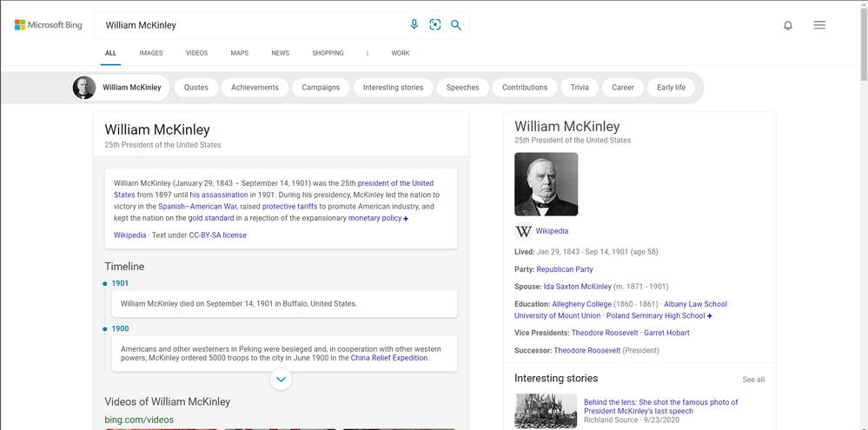The image size is (868, 430).
Task: Click the 'Timeline' section heading
Action: (x=124, y=267)
